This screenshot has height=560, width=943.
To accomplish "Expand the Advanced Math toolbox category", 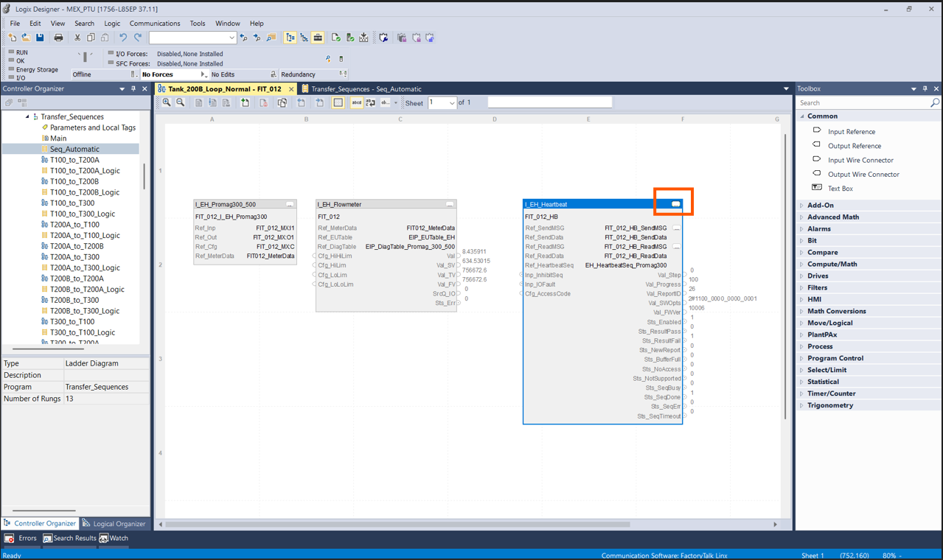I will 802,217.
